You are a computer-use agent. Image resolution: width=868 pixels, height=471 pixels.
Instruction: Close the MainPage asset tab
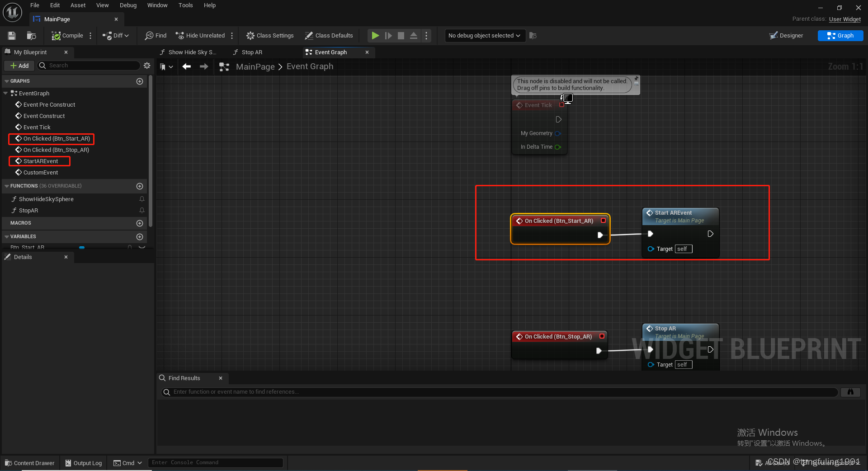pos(116,19)
